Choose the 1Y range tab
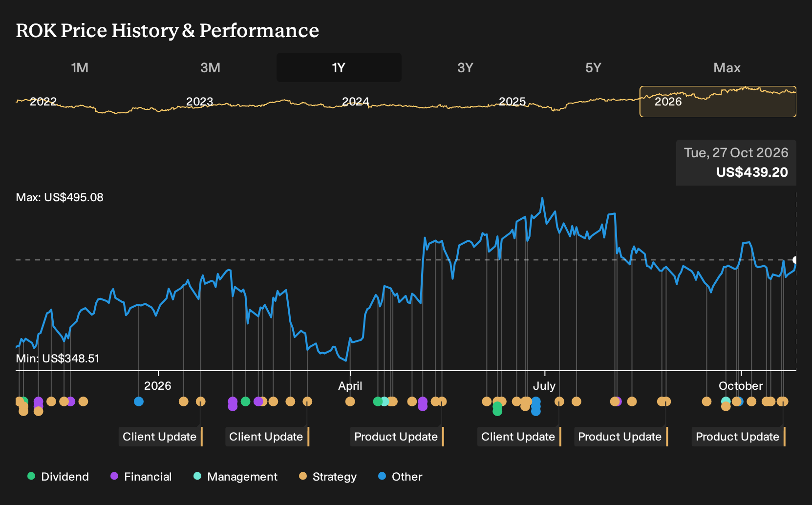812x505 pixels. tap(339, 67)
